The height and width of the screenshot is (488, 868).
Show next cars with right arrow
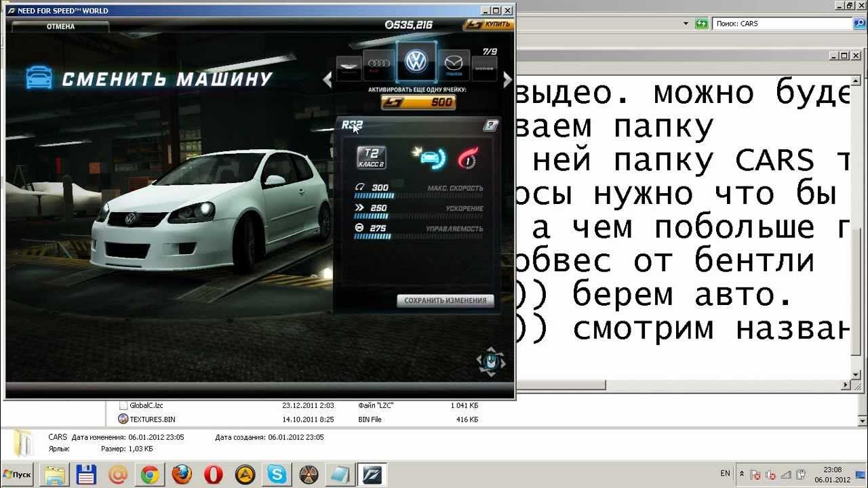[507, 80]
